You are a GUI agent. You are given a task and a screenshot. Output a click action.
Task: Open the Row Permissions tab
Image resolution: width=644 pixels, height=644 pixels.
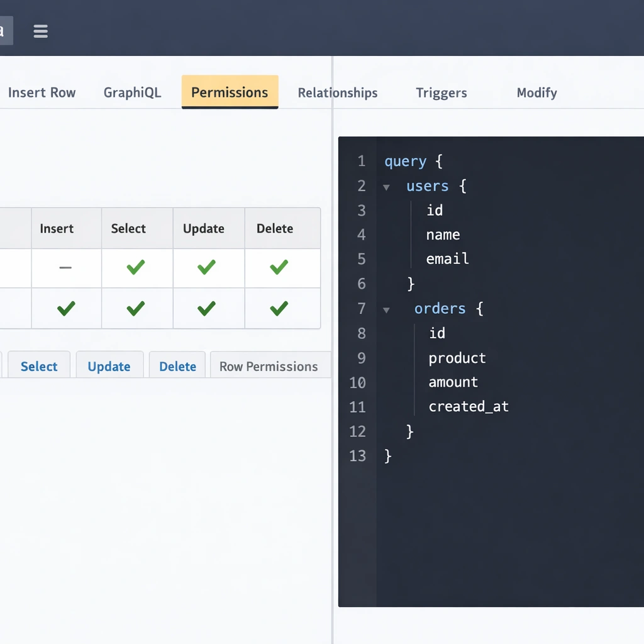pyautogui.click(x=269, y=367)
